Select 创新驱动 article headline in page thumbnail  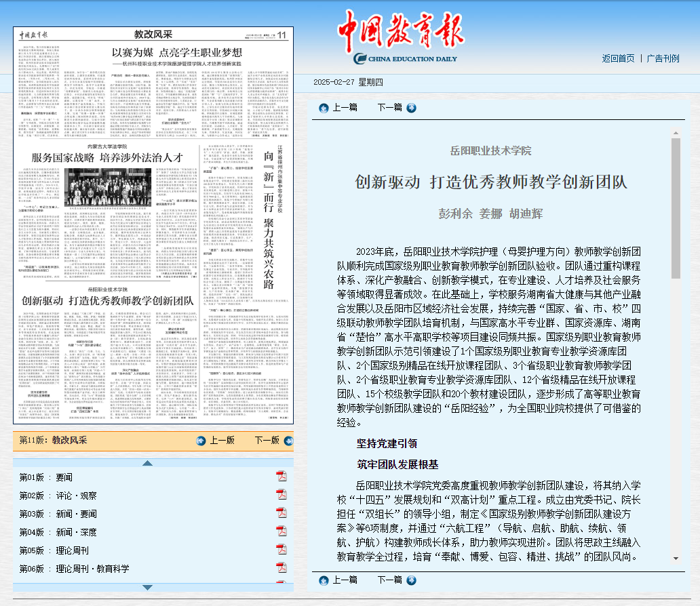(108, 301)
